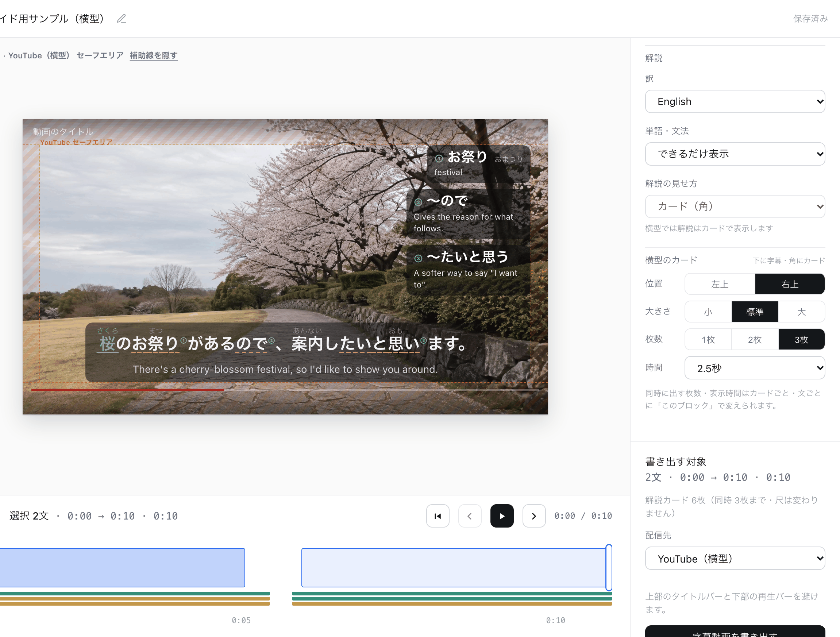The width and height of the screenshot is (840, 637).
Task: Go to next sentence with right chevron
Action: [534, 516]
